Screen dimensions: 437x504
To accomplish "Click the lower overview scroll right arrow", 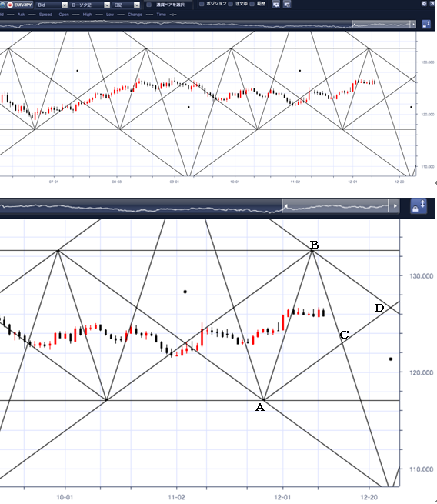I will pyautogui.click(x=395, y=205).
